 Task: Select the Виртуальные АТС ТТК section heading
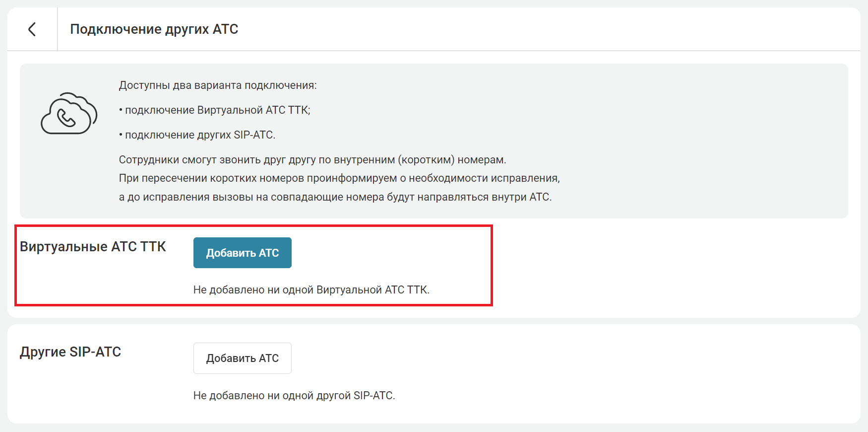coord(93,247)
